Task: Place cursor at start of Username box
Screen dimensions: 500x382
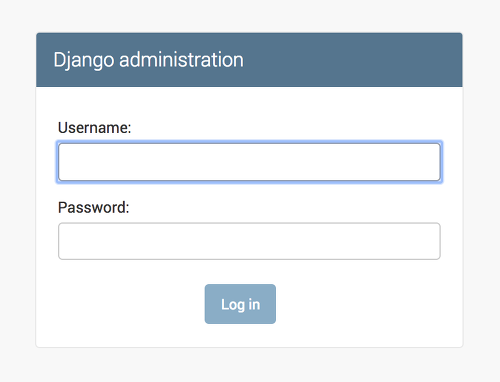Action: click(63, 162)
